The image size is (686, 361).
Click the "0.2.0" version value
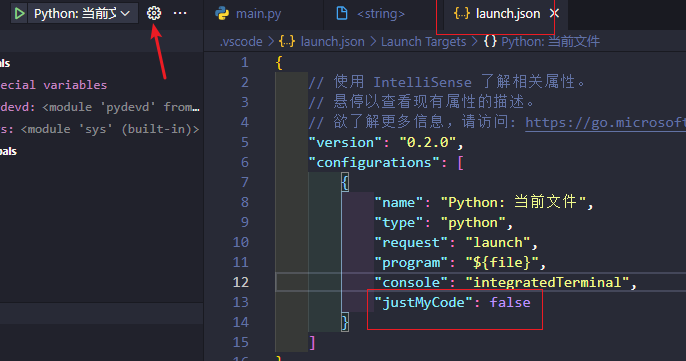point(427,143)
